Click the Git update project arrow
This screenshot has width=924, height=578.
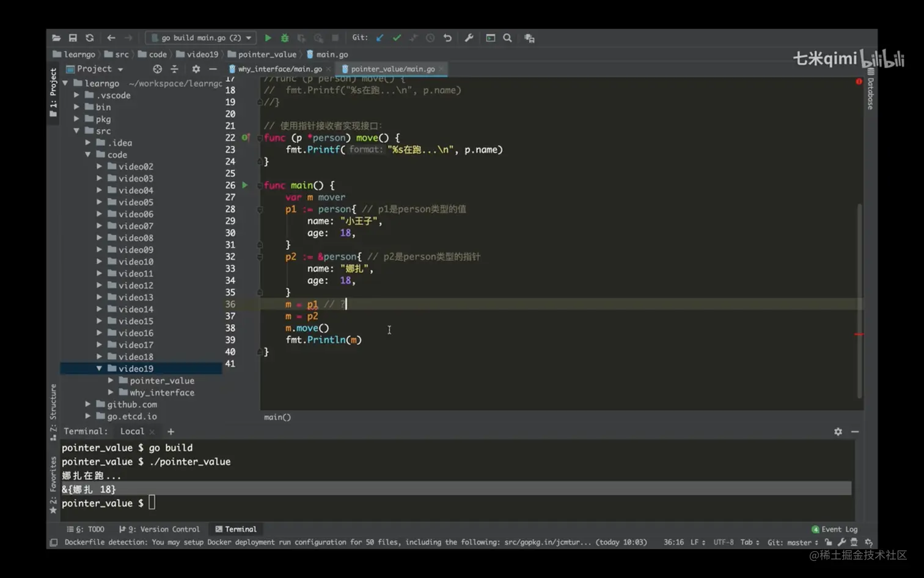point(380,38)
